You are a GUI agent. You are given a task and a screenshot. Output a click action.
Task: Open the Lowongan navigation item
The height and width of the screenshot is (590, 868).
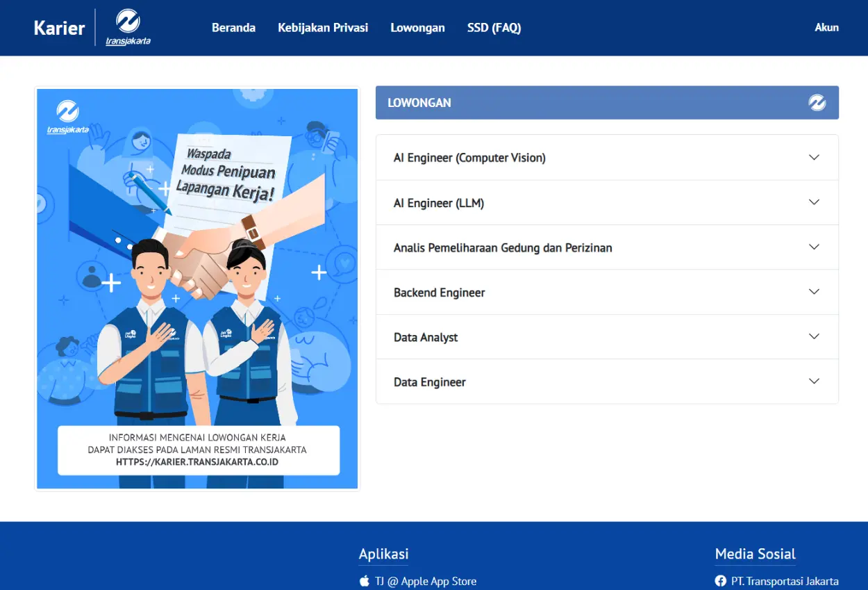pyautogui.click(x=417, y=28)
